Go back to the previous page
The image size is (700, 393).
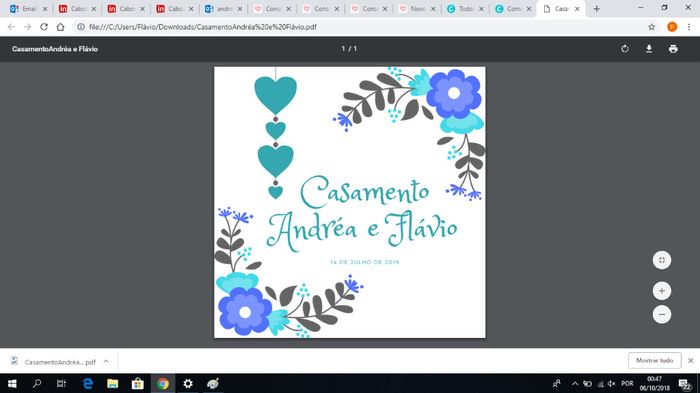(x=11, y=27)
